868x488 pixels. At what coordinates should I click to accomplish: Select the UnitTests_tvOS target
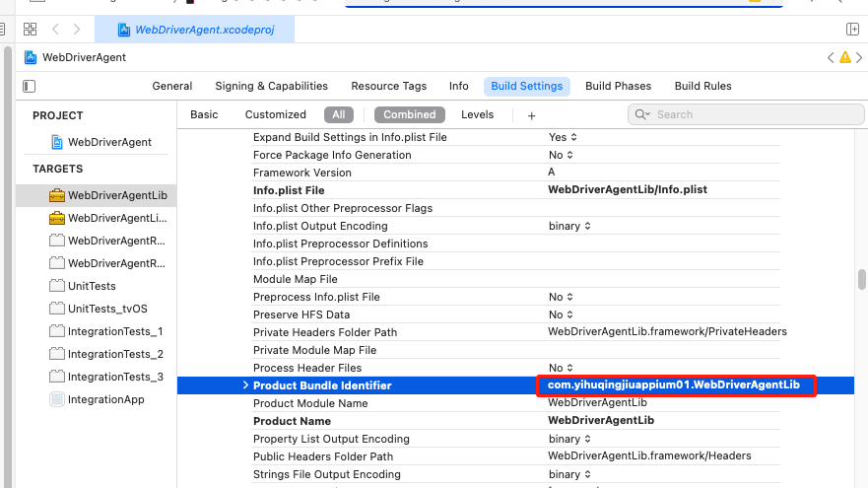pos(98,309)
